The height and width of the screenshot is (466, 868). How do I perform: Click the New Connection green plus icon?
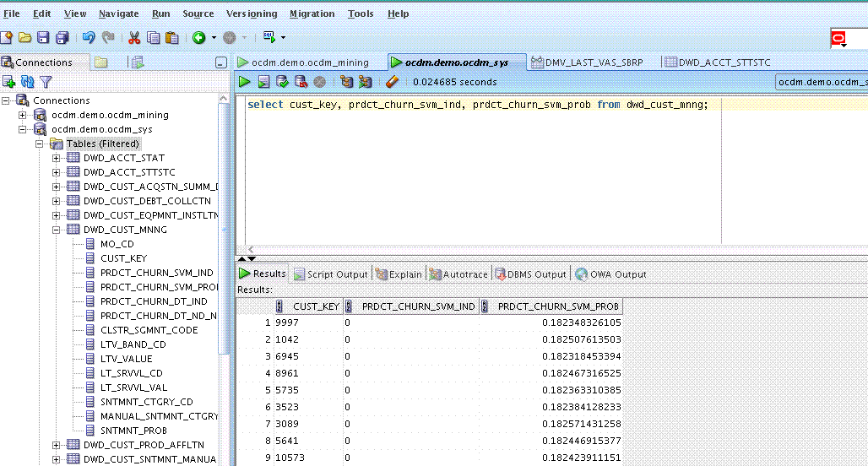pyautogui.click(x=9, y=82)
